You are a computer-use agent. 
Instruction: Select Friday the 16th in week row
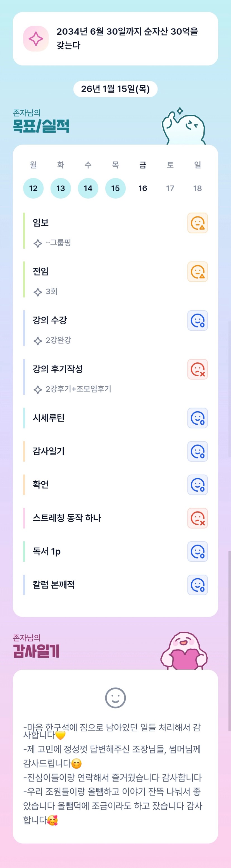pyautogui.click(x=143, y=188)
